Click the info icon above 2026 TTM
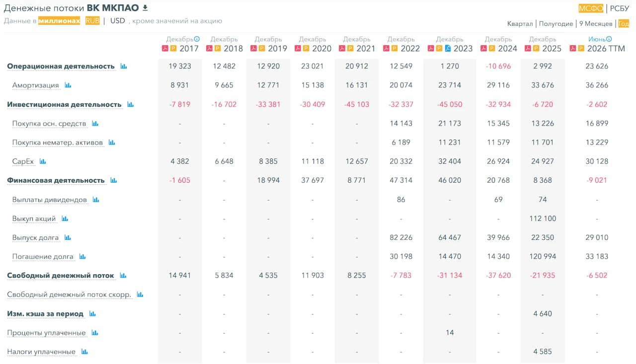Viewport: 636px width, 364px height. (609, 39)
